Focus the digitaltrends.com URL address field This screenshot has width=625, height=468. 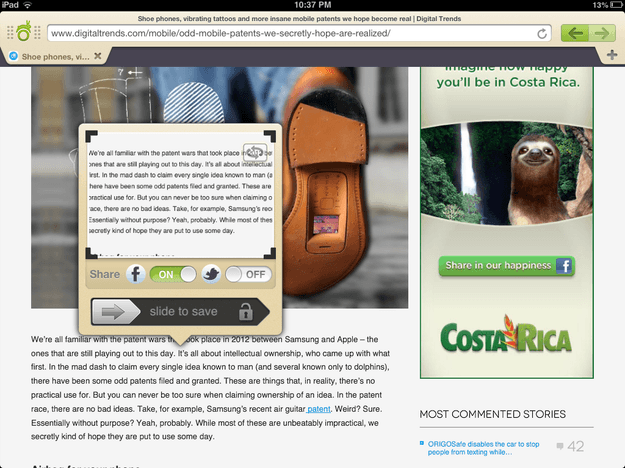299,33
